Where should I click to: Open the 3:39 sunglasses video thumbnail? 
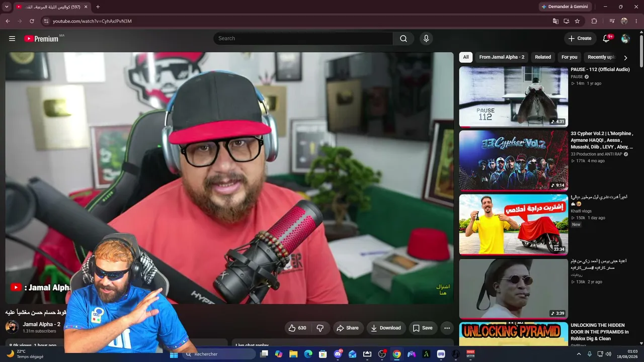[514, 289]
